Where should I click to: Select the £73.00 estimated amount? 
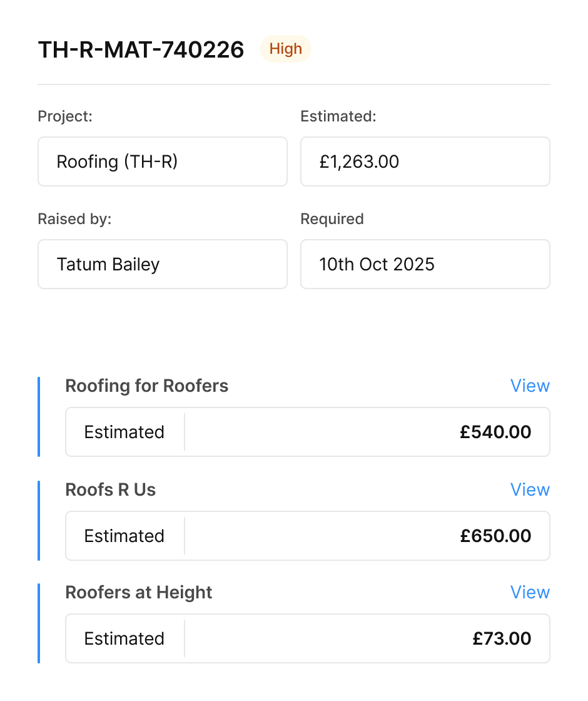[502, 638]
